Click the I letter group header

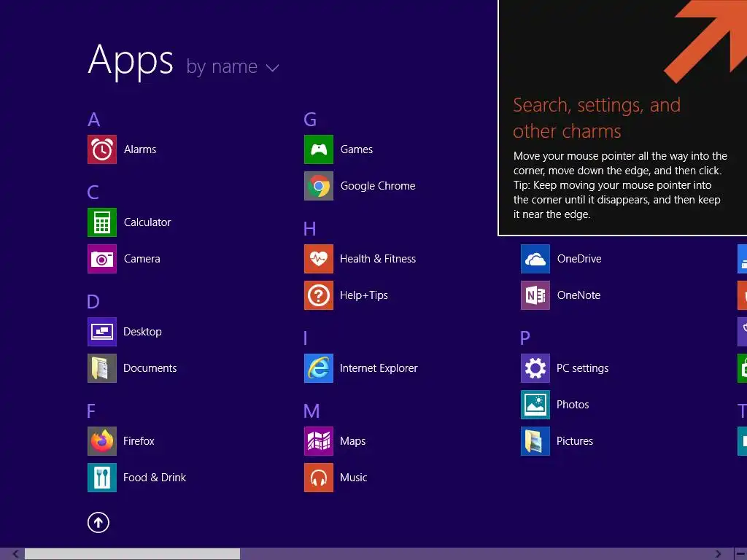click(x=306, y=338)
